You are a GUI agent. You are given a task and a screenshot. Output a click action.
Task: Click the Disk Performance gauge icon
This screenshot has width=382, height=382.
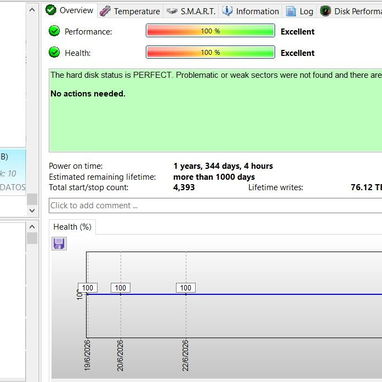point(325,11)
